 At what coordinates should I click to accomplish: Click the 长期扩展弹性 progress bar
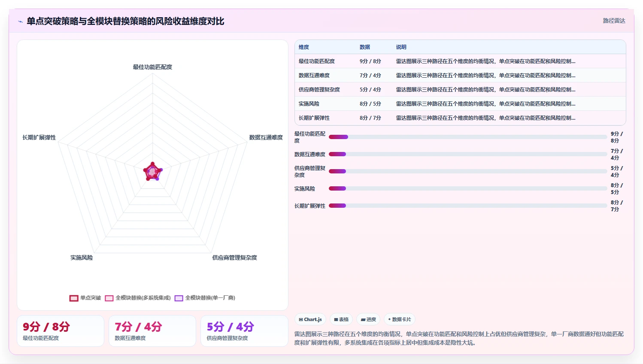(468, 206)
